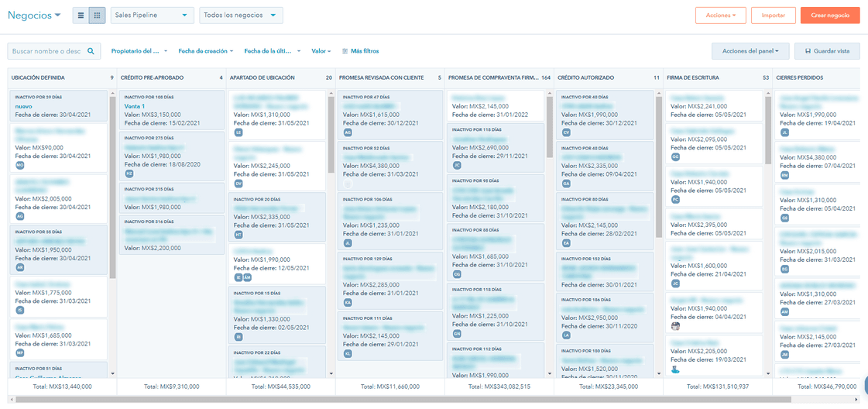This screenshot has height=409, width=868.
Task: Click the Crédito Autorizado column scrollbar
Action: 659,167
